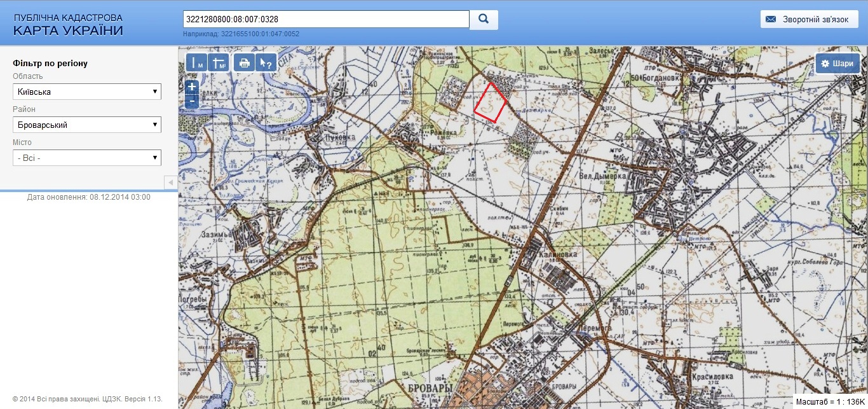
Task: Click the envelope icon in feedback button
Action: pos(771,19)
